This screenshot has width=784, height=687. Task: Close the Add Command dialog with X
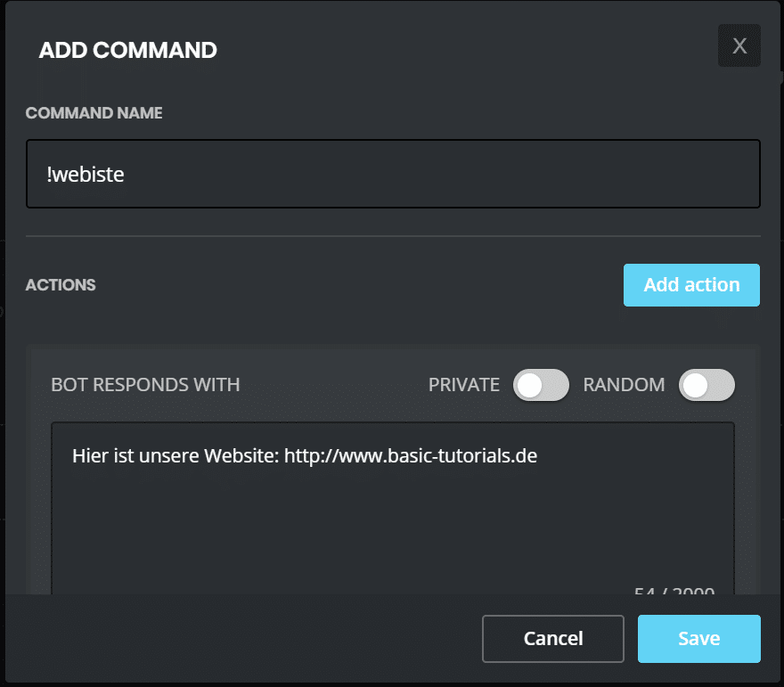[739, 45]
